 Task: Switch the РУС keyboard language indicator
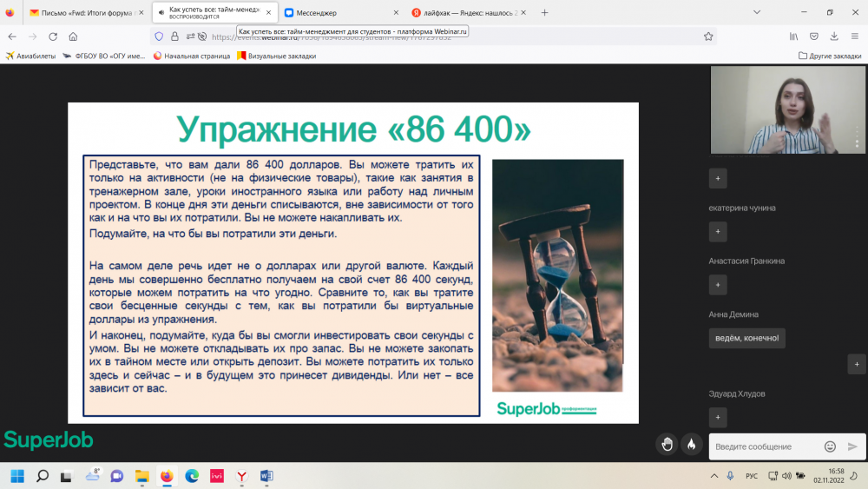752,476
